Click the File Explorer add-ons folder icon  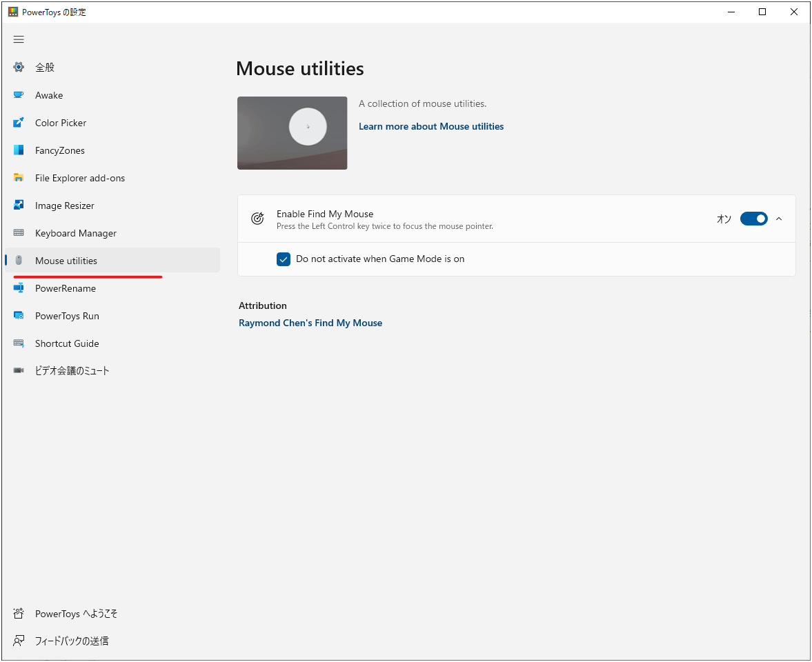point(19,177)
